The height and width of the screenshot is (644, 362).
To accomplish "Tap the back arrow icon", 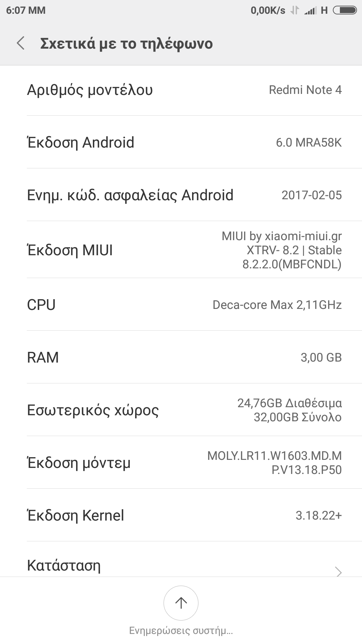I will (x=21, y=43).
